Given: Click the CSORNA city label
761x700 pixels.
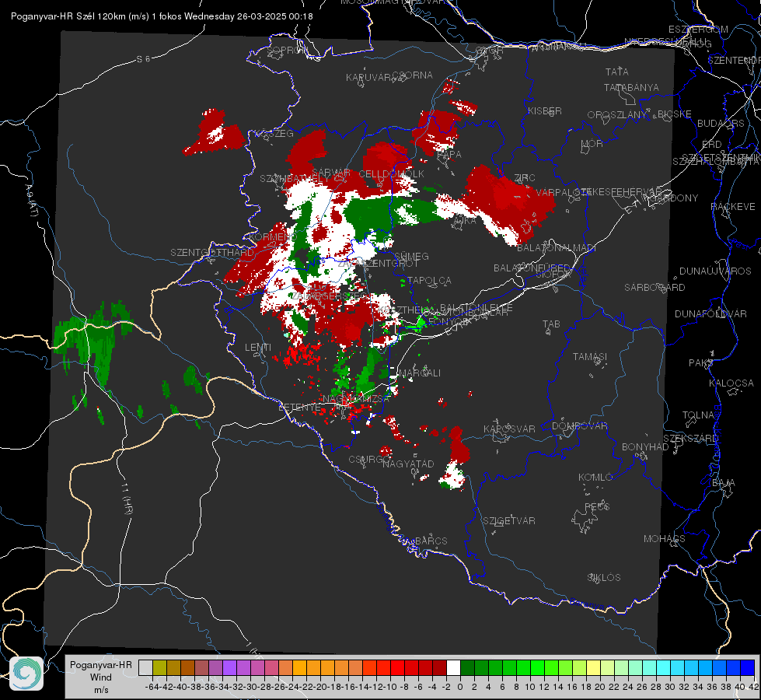Looking at the screenshot, I should pos(412,75).
